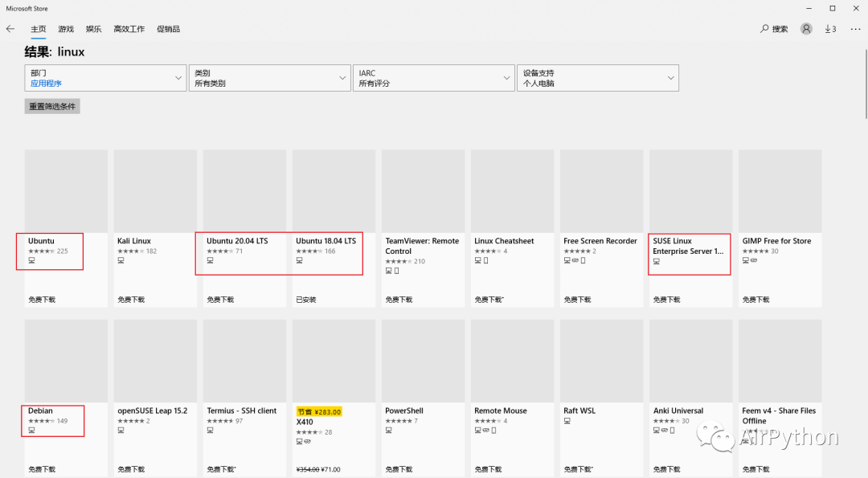Image resolution: width=868 pixels, height=478 pixels.
Task: Open the Ubuntu app thumbnail
Action: 66,191
